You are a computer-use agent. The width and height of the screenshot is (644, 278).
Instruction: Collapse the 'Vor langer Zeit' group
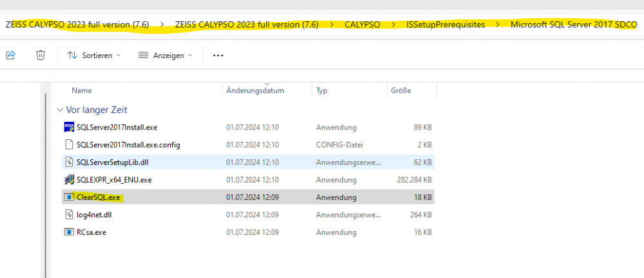(x=59, y=110)
